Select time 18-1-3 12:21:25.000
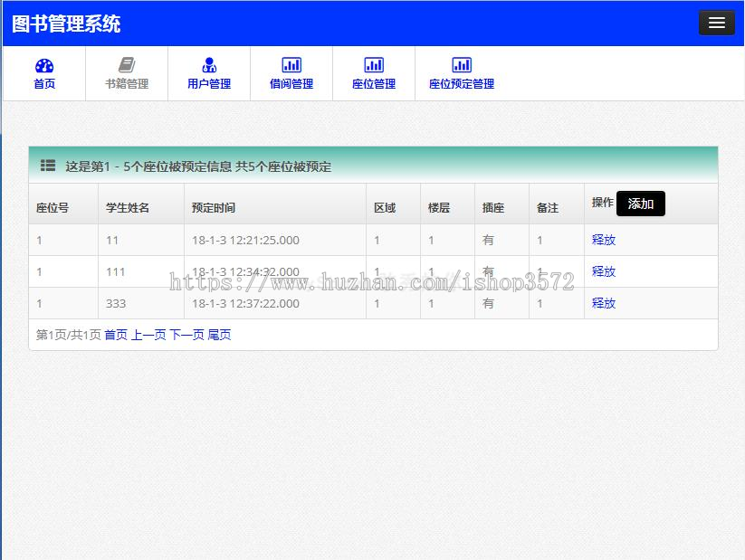 pos(245,241)
